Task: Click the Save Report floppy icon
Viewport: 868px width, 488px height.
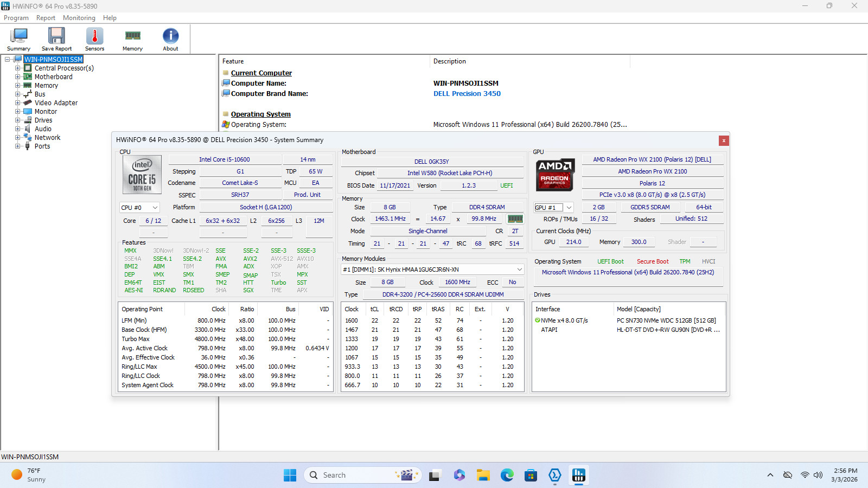Action: (x=56, y=39)
